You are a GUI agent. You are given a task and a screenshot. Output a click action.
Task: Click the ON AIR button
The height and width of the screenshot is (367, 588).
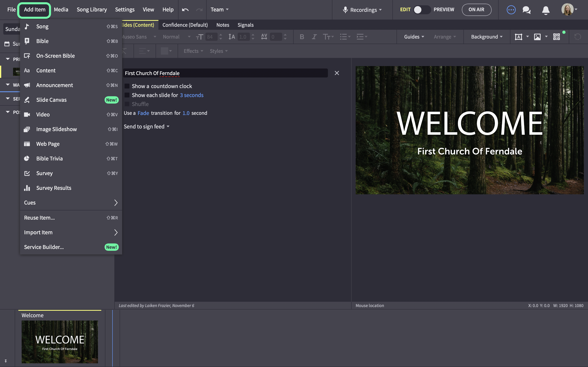pos(476,10)
